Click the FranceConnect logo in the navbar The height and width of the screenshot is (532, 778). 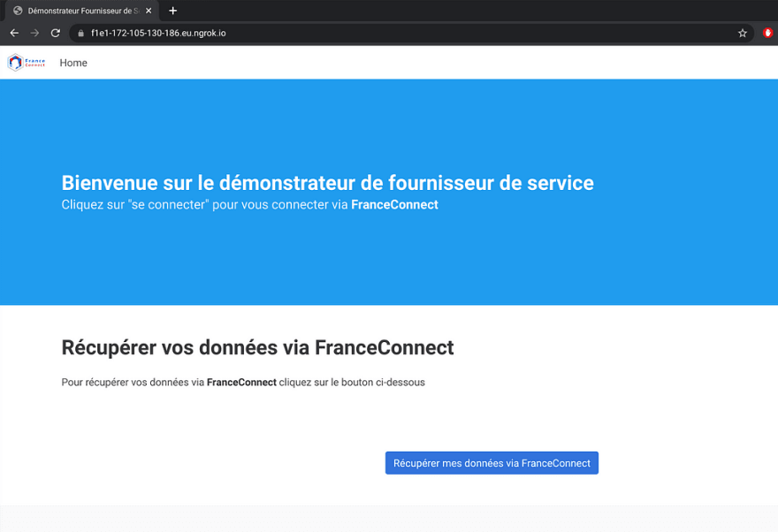click(x=27, y=63)
